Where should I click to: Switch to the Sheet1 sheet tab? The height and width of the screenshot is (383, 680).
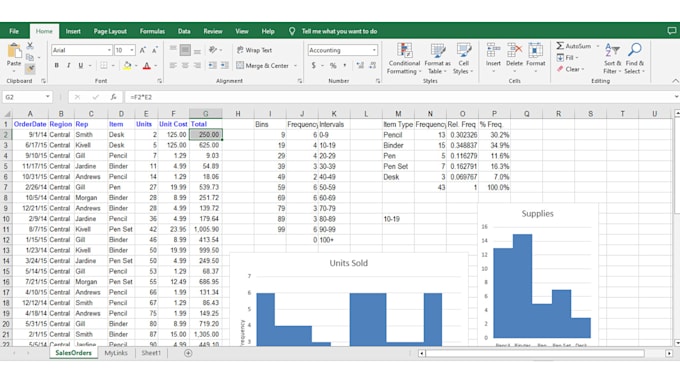[x=151, y=353]
